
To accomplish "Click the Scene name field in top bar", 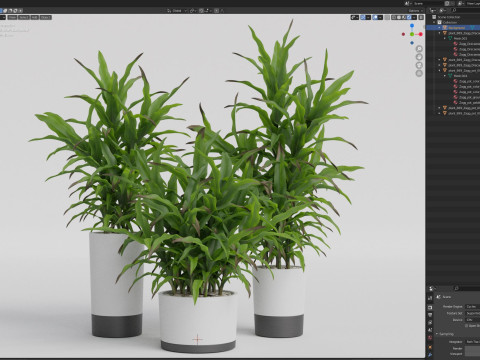I will tap(428, 4).
